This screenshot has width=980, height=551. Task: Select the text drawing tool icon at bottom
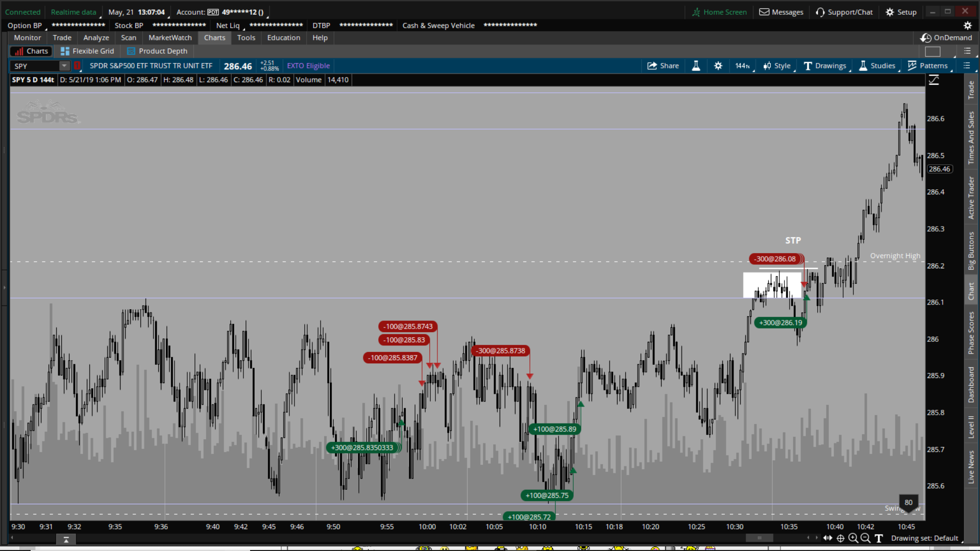click(x=878, y=538)
